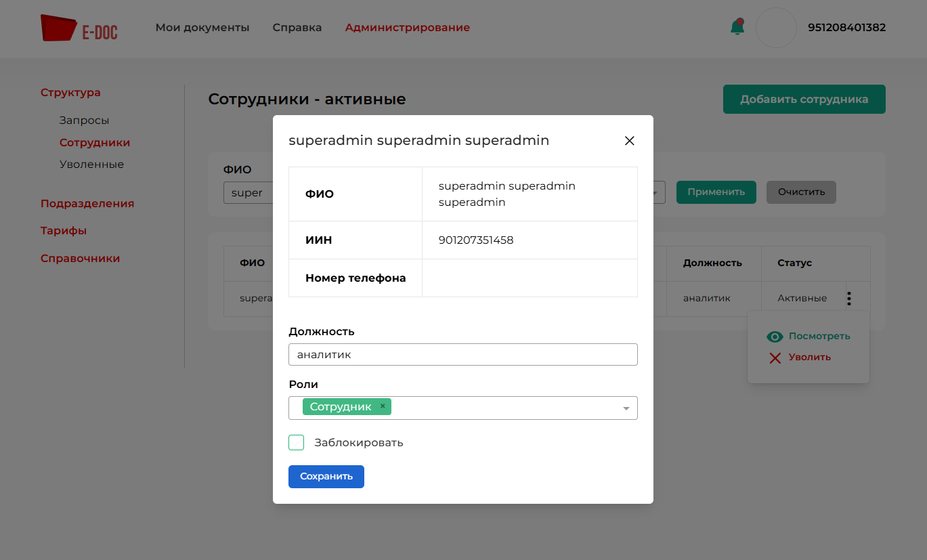This screenshot has width=927, height=560.
Task: Click the user avatar circle
Action: [x=775, y=28]
